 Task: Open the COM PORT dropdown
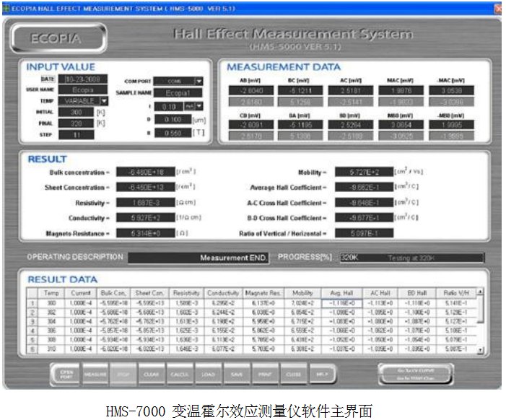coord(199,82)
